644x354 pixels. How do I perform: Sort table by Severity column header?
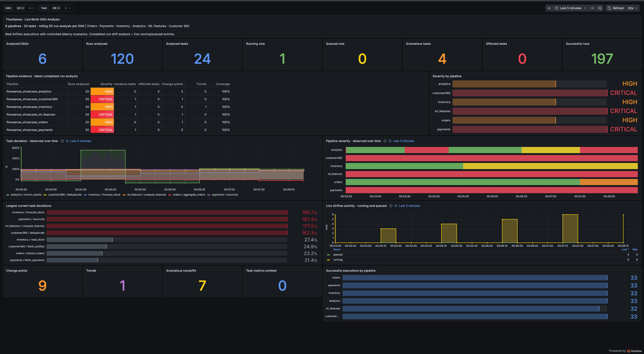106,84
